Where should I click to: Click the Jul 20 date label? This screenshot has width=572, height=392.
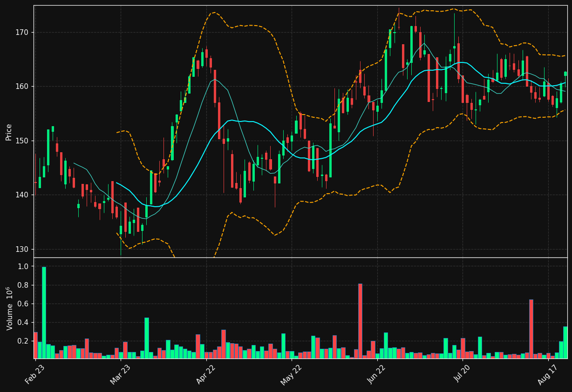[463, 374]
